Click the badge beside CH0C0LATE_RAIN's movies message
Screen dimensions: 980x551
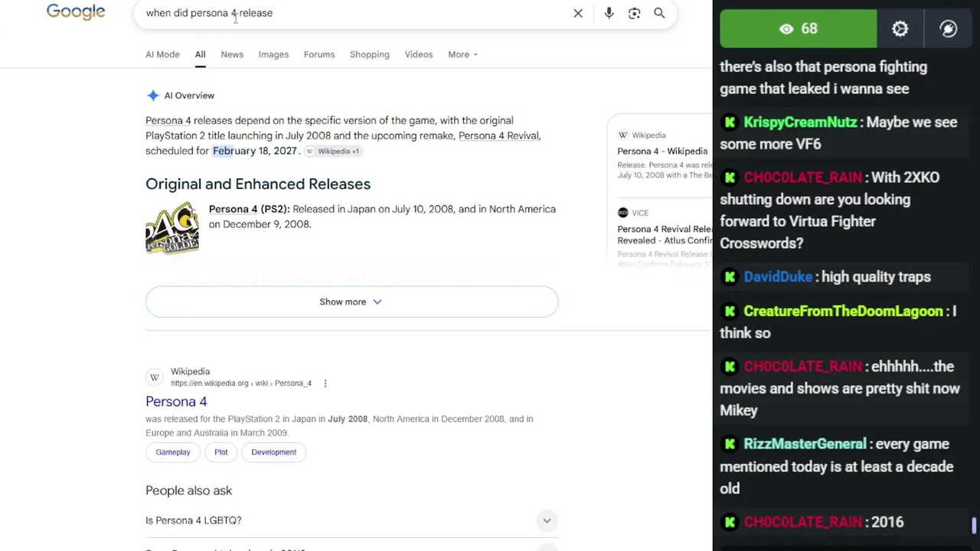[730, 367]
